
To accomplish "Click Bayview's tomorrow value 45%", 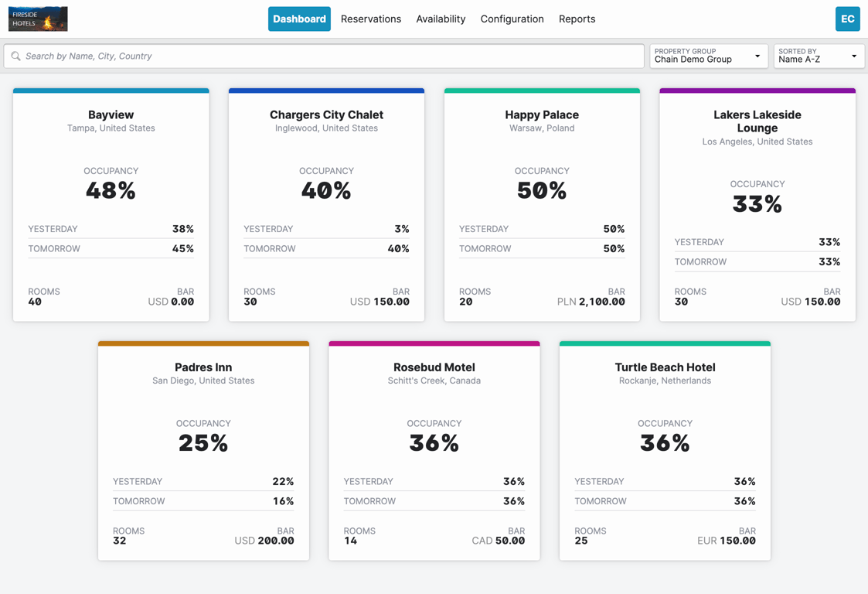I will pos(182,249).
